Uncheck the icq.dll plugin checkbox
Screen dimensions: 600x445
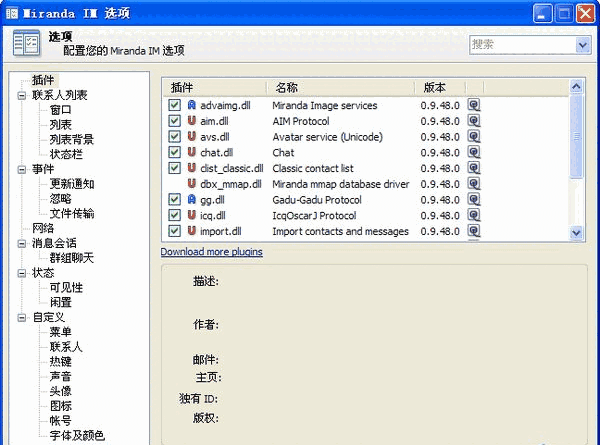click(x=174, y=215)
